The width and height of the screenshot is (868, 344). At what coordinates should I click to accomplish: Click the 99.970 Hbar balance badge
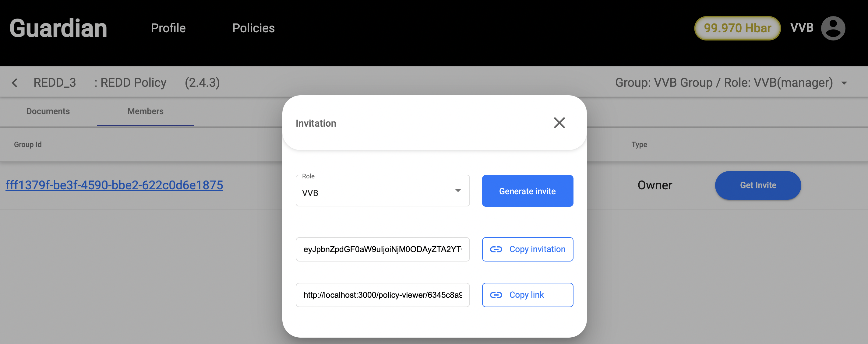pyautogui.click(x=737, y=28)
